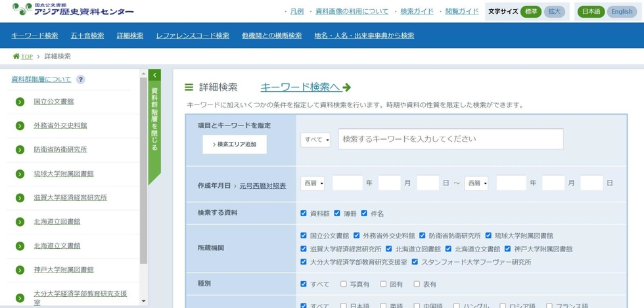This screenshot has width=644, height=308.
Task: Open the すべて field selector dropdown
Action: point(315,140)
